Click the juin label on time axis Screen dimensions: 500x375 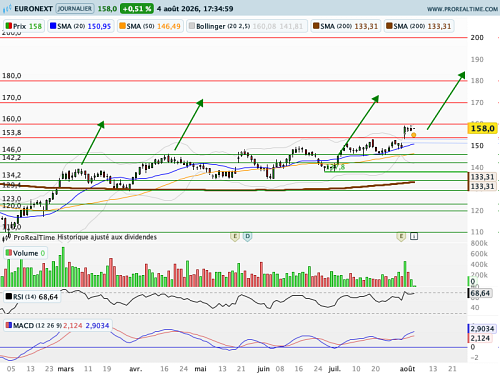pyautogui.click(x=263, y=369)
